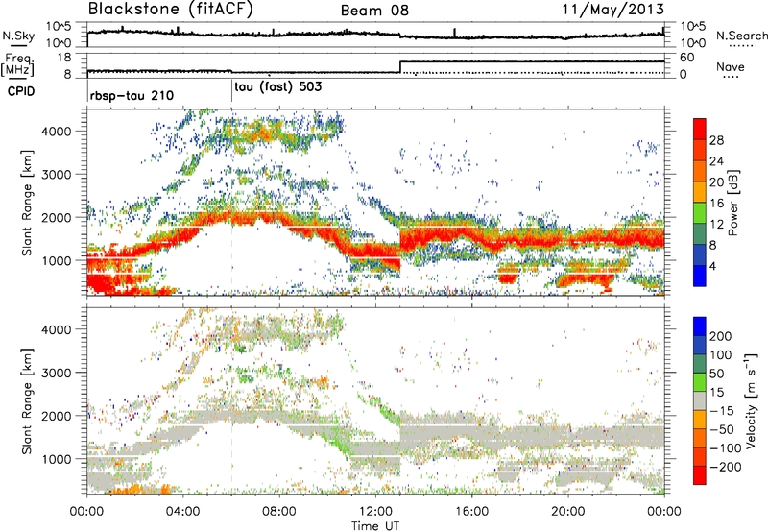Image resolution: width=768 pixels, height=532 pixels.
Task: Select the 'N.Sky' legend label
Action: tap(18, 36)
